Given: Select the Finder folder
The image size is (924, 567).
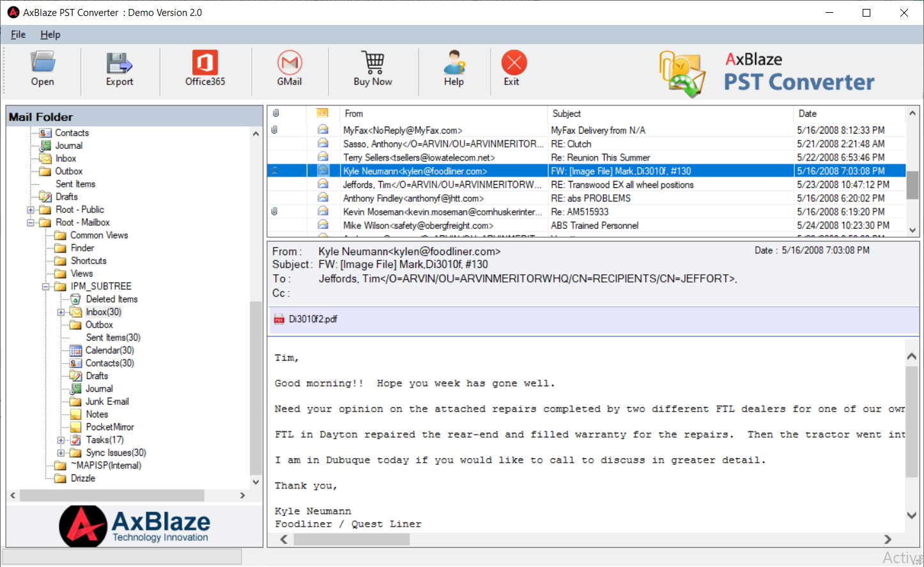Looking at the screenshot, I should [82, 248].
